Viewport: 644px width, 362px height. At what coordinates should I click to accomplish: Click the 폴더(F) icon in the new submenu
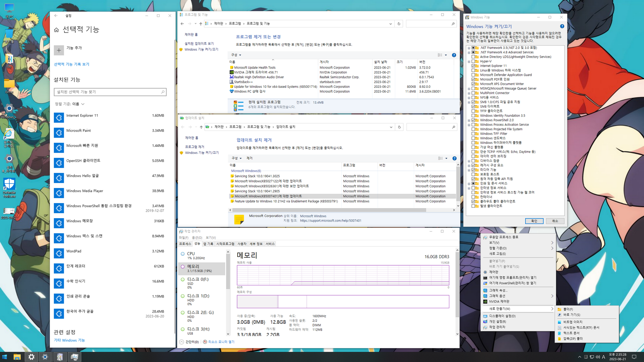[559, 309]
